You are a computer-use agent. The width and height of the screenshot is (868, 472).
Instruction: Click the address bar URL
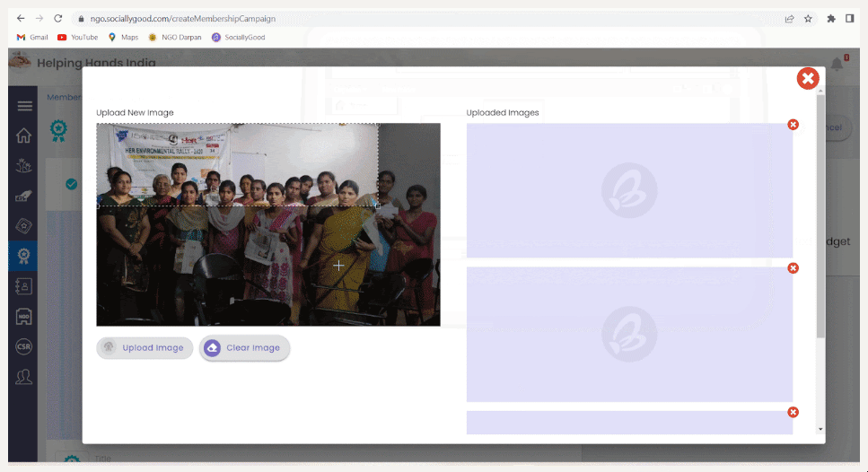183,19
